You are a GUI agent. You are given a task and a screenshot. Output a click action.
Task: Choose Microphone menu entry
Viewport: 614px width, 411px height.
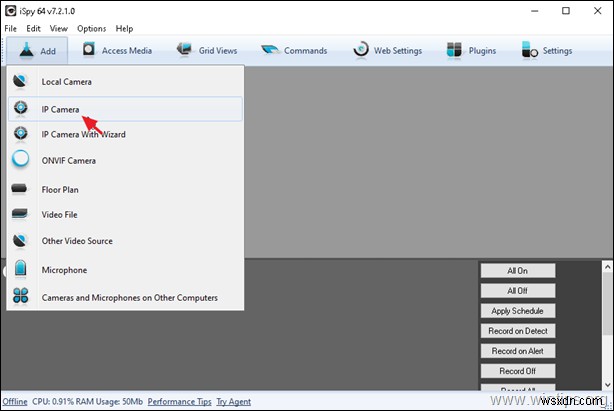tap(125, 270)
